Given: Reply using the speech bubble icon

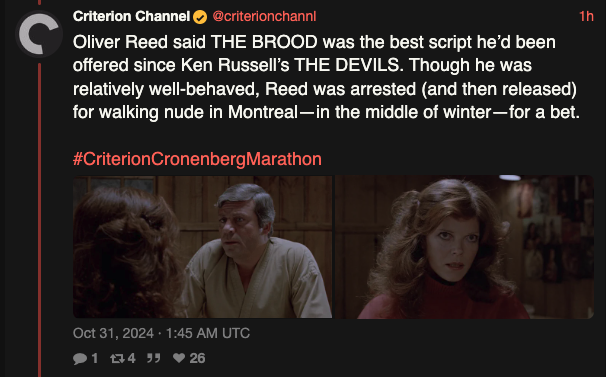Looking at the screenshot, I should tap(80, 358).
